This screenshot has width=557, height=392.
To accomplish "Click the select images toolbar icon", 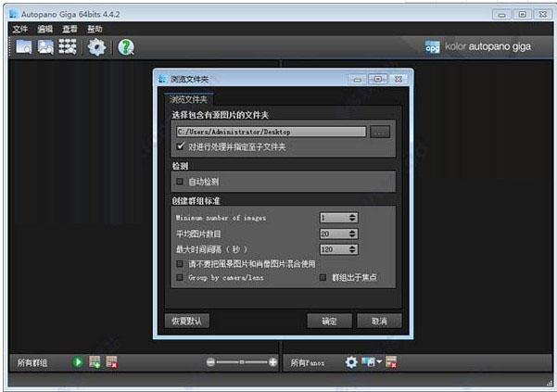I will 45,47.
